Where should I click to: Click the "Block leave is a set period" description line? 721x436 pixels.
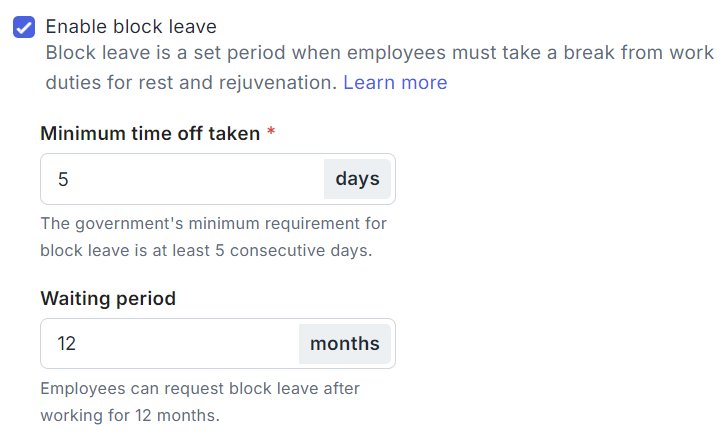coord(380,53)
